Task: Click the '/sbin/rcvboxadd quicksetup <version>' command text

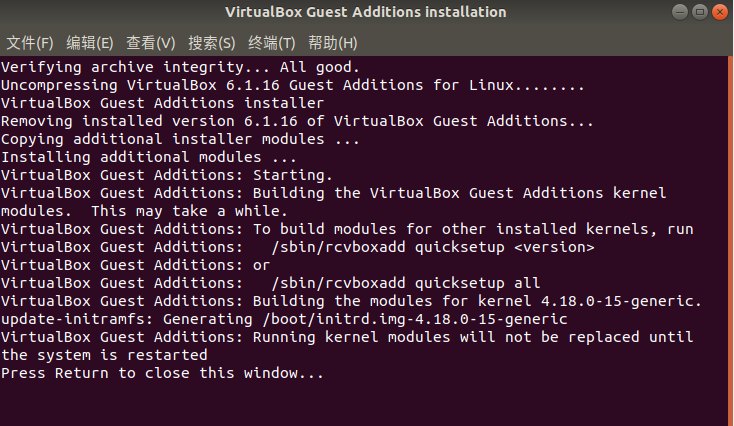Action: [x=433, y=247]
